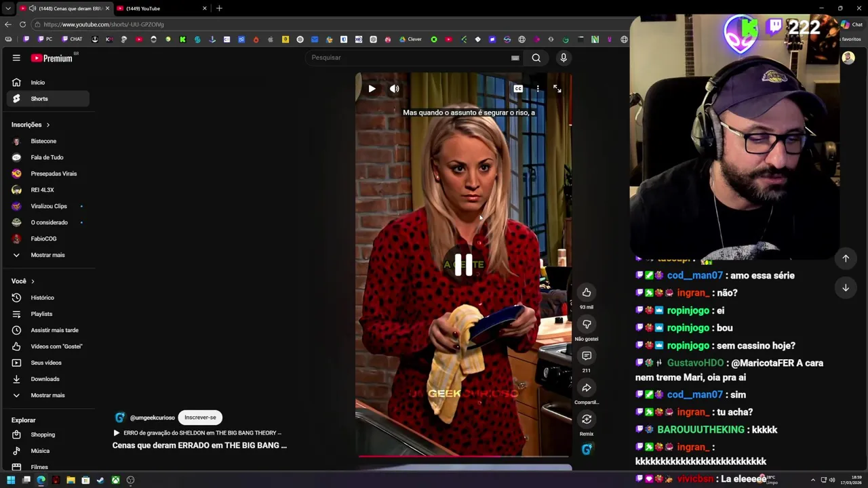Subscribe with the Inscrever-se button
This screenshot has width=868, height=488.
point(200,418)
